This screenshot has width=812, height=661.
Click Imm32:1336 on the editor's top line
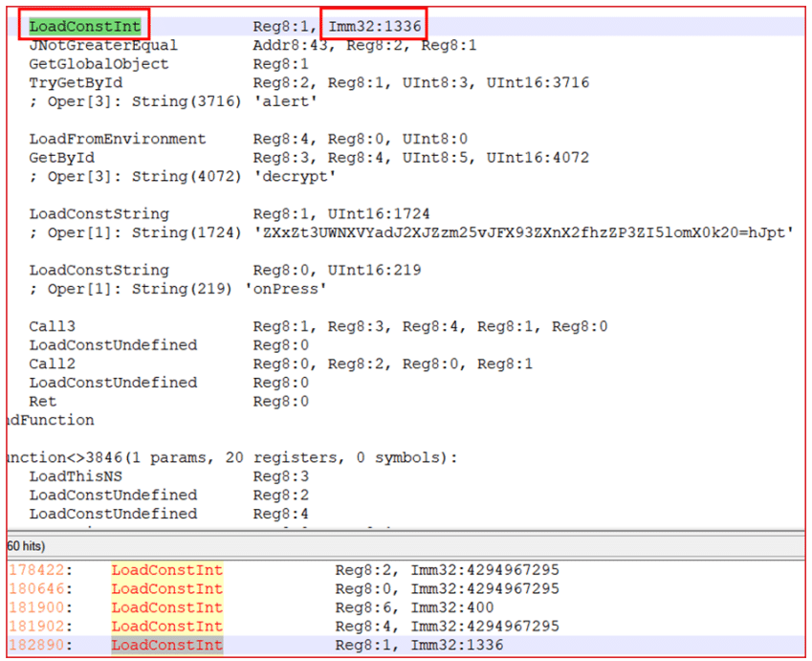[x=375, y=26]
